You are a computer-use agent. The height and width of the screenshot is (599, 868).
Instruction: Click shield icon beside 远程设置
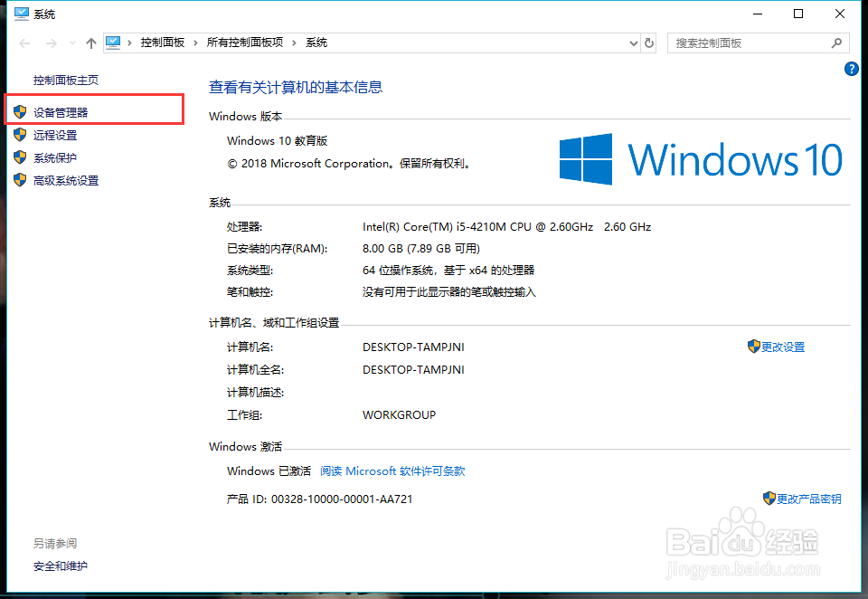click(x=20, y=135)
